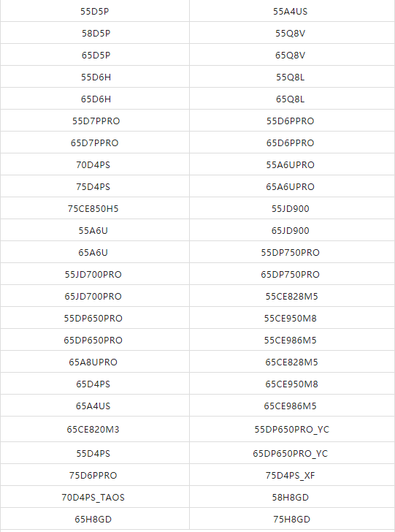Select the 55DP750PRO entry

(291, 252)
